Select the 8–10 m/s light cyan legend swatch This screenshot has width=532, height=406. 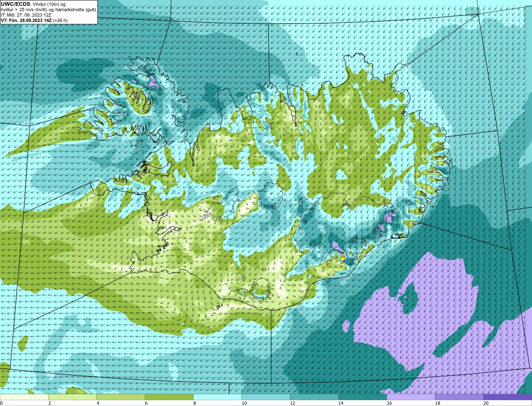(218, 397)
